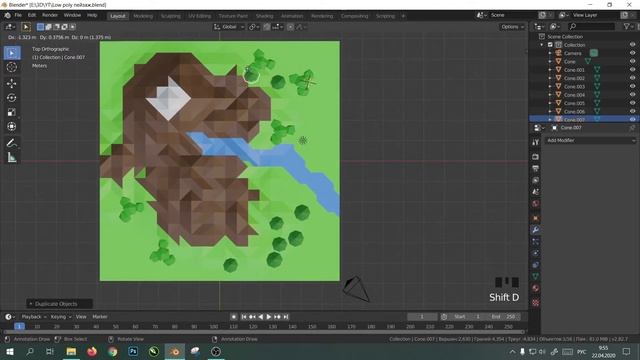Hide Collection with its eye icon

[632, 45]
